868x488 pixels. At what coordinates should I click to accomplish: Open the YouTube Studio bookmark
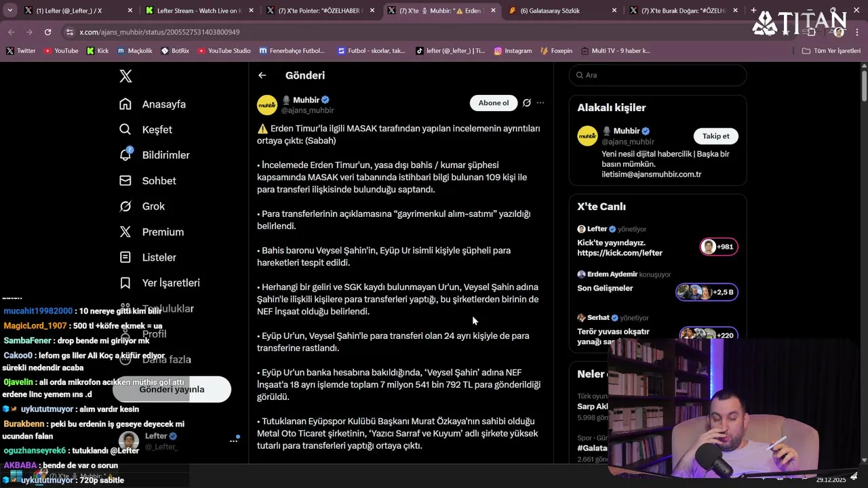click(x=223, y=51)
